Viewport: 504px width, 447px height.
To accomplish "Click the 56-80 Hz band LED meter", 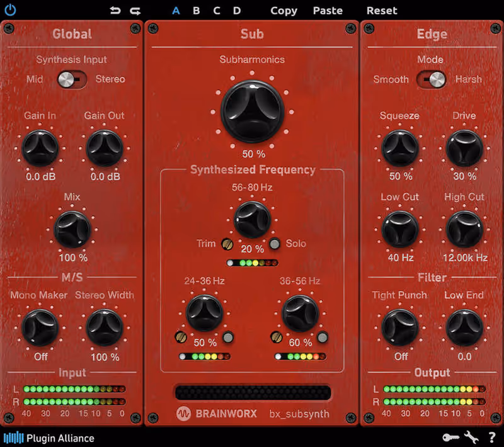I will (x=253, y=263).
